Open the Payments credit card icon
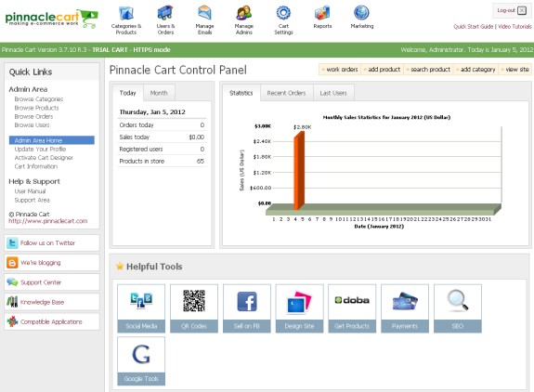This screenshot has height=392, width=534. 405,302
